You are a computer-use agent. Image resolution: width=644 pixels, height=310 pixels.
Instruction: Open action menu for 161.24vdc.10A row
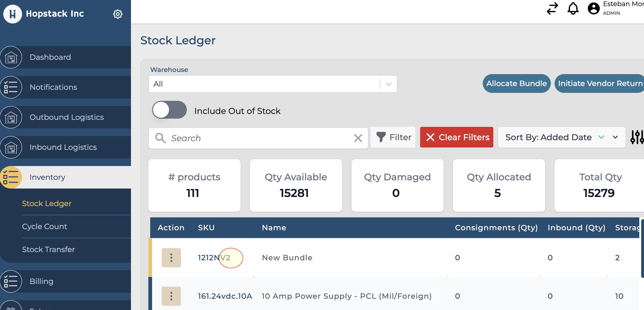tap(171, 296)
